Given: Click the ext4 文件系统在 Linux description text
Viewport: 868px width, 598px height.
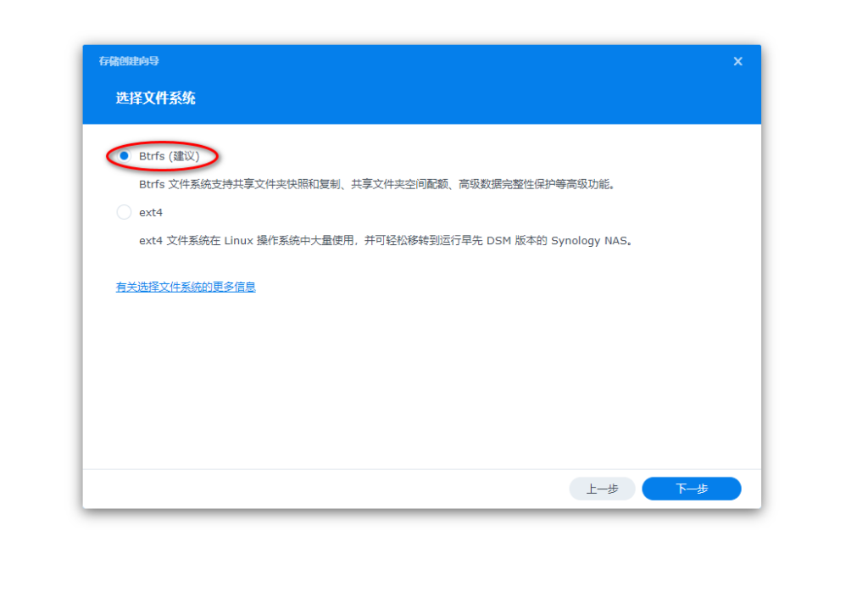Looking at the screenshot, I should 386,241.
